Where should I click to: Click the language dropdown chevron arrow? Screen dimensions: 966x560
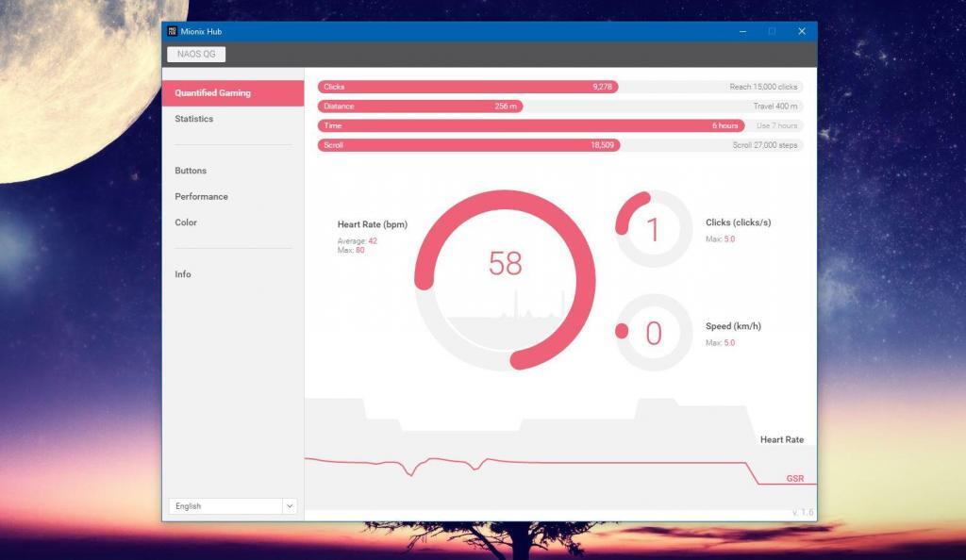pos(290,506)
